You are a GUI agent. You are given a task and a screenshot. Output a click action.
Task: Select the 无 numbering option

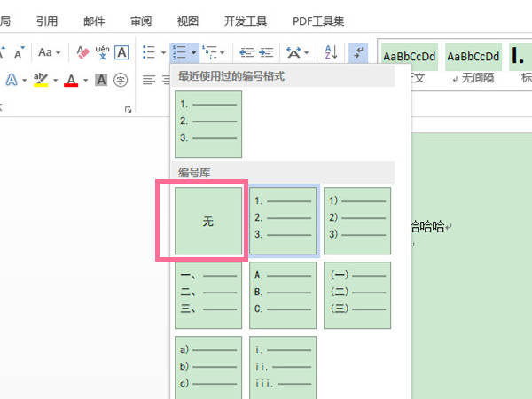208,222
